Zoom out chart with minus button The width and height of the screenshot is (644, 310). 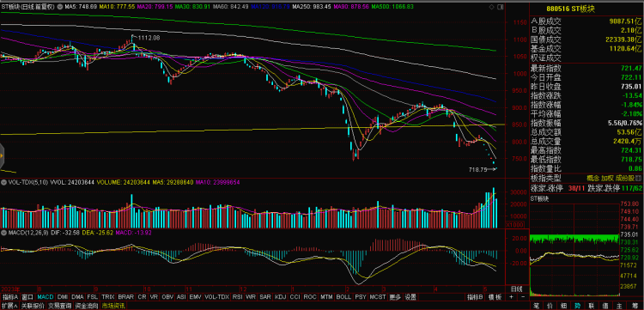(522, 297)
